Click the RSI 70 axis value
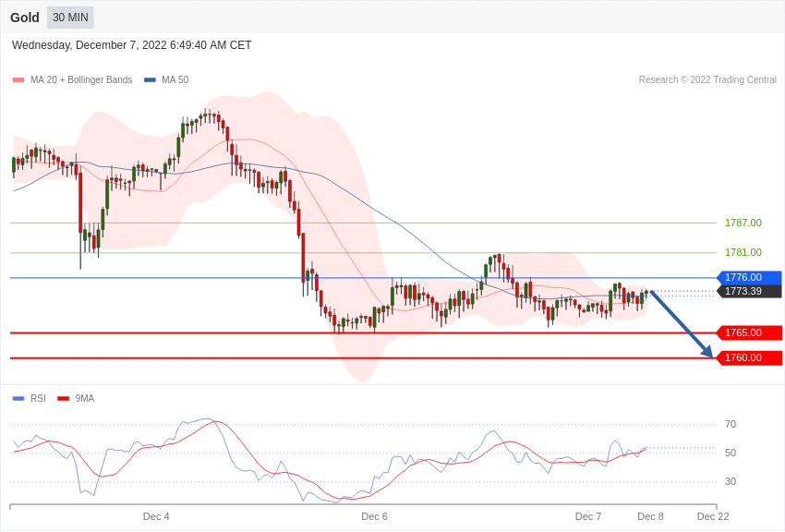The image size is (785, 532). pyautogui.click(x=731, y=424)
